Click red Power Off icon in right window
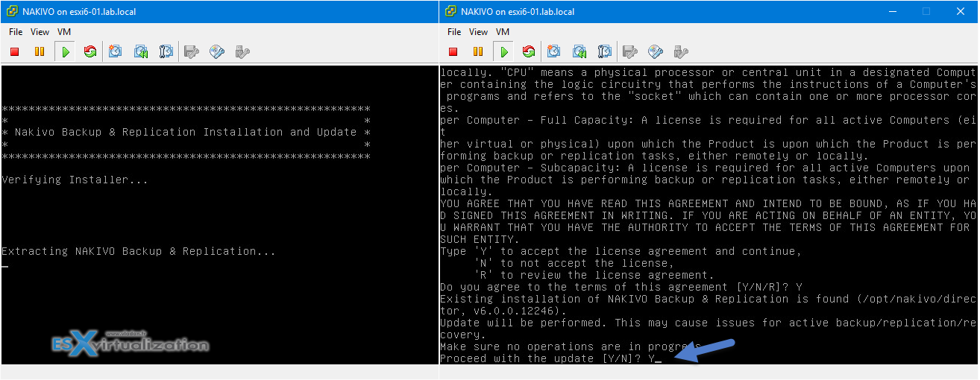 point(453,51)
